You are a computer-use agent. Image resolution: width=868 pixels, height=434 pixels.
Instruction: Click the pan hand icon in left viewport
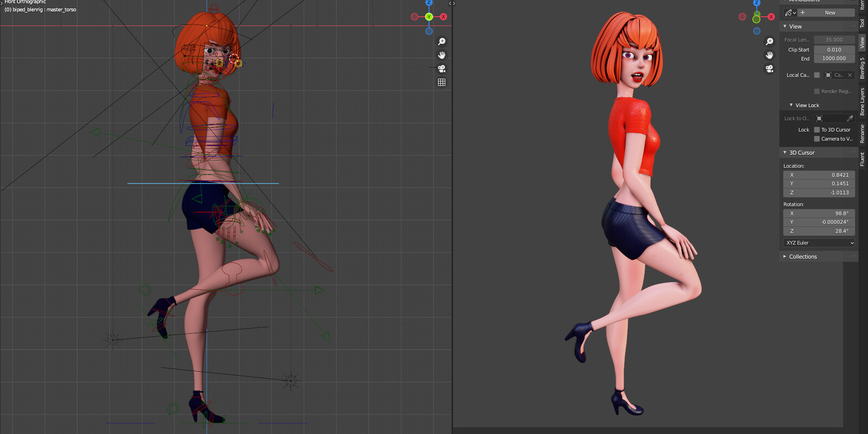point(442,55)
